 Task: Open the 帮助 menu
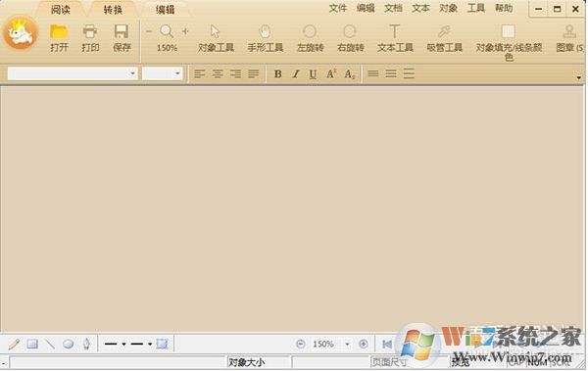[504, 8]
